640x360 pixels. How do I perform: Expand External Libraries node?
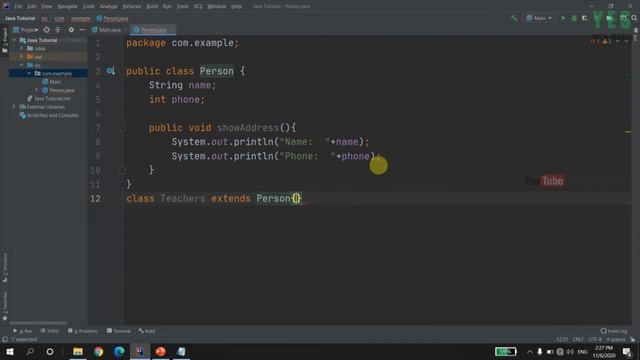pos(15,107)
